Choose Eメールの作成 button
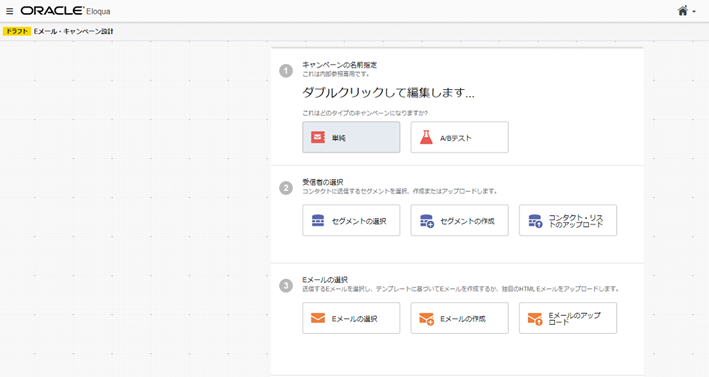This screenshot has height=377, width=709. click(459, 318)
